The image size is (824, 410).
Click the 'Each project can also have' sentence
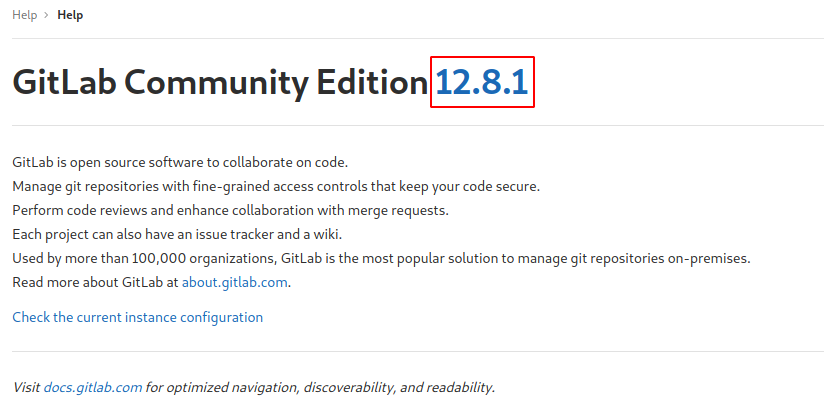click(x=177, y=234)
